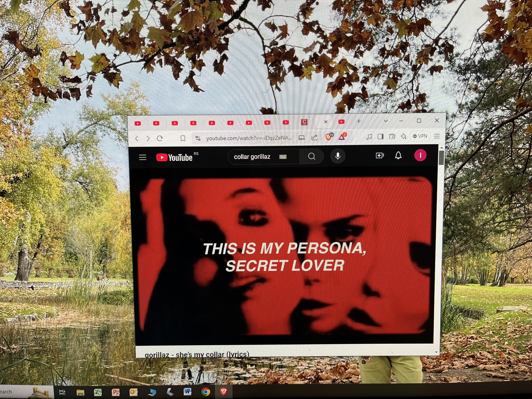The height and width of the screenshot is (399, 532).
Task: Reload the current page
Action: tap(160, 138)
